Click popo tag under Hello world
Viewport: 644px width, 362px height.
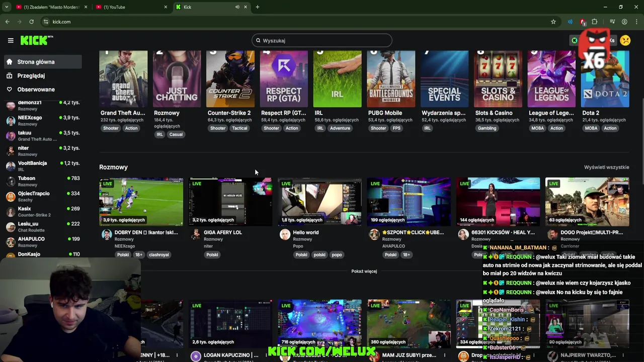click(x=337, y=254)
